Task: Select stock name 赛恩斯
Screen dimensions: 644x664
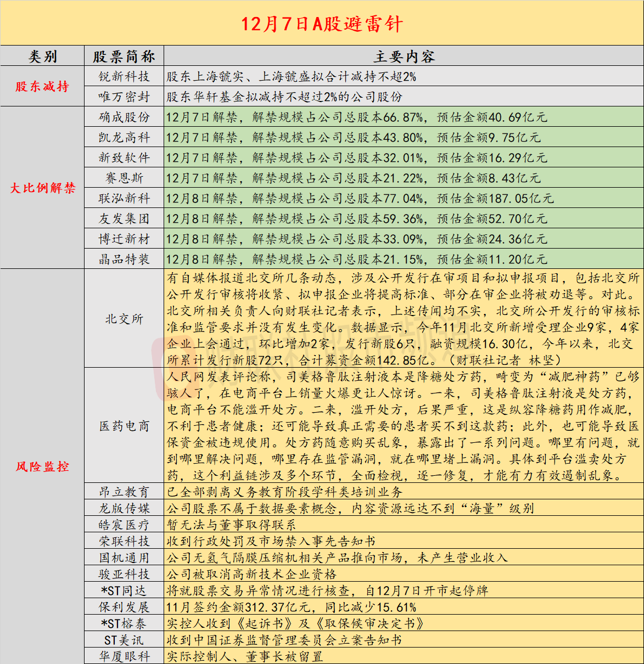Action: tap(124, 178)
